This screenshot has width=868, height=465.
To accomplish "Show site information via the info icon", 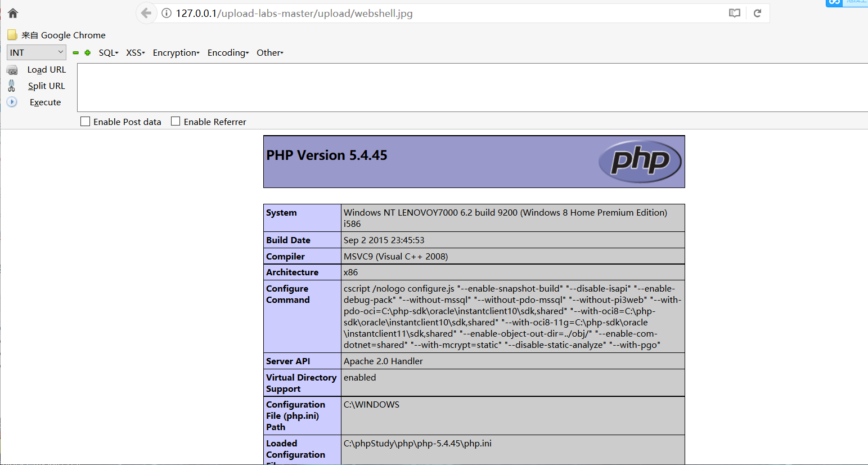I will tap(167, 13).
